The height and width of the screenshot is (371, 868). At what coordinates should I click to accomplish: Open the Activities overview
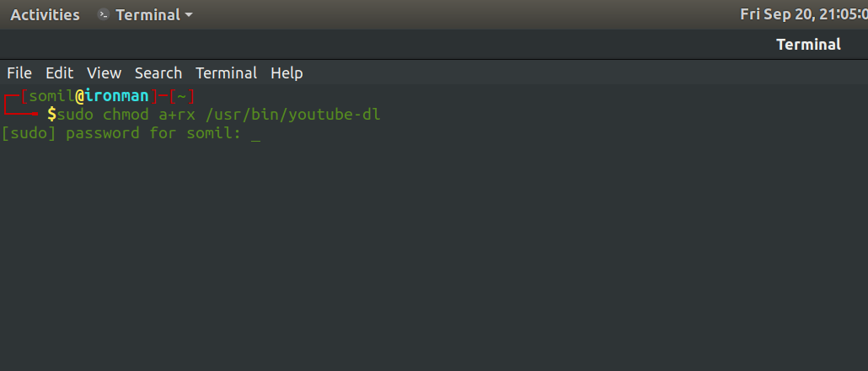pos(45,15)
